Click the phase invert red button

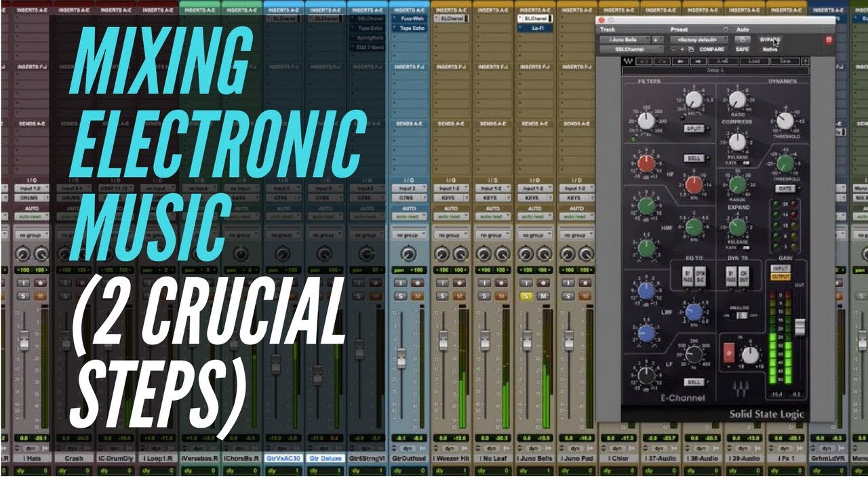(729, 352)
